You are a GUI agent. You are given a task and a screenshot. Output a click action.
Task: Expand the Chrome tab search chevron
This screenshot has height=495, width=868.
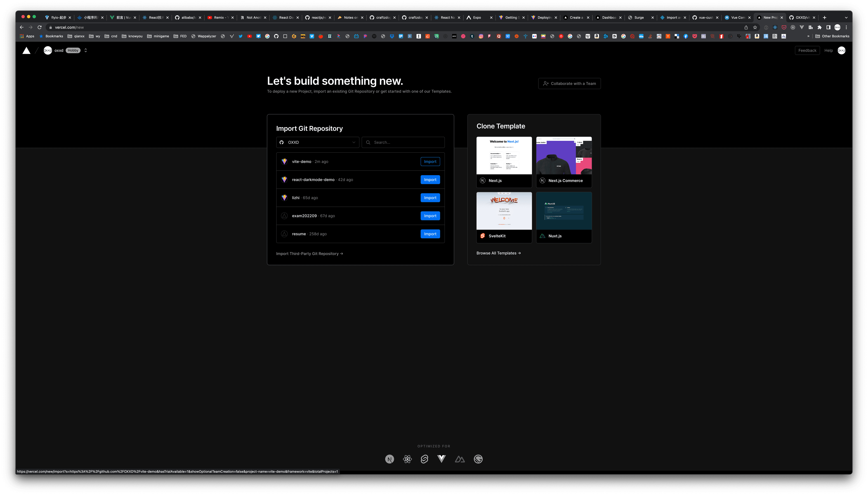click(x=846, y=18)
